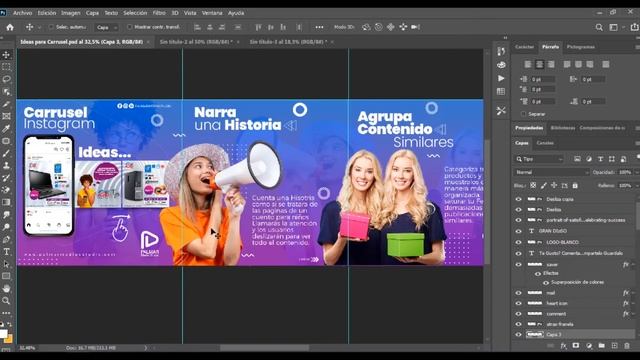
Task: Open the Archivo menu
Action: click(x=22, y=13)
